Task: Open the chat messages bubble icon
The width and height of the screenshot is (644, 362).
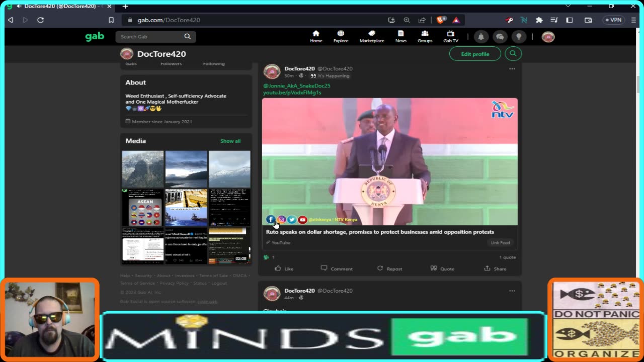Action: (500, 37)
